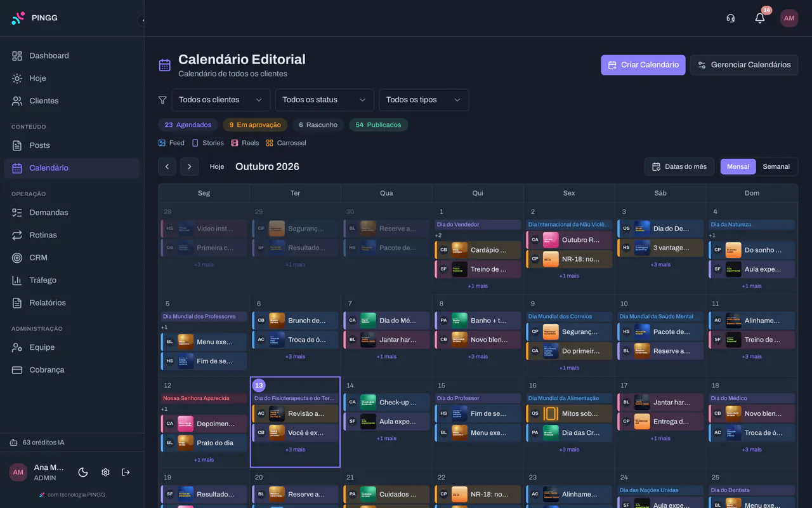This screenshot has width=812, height=508.
Task: Expand the Todos os tipos dropdown
Action: [x=424, y=100]
